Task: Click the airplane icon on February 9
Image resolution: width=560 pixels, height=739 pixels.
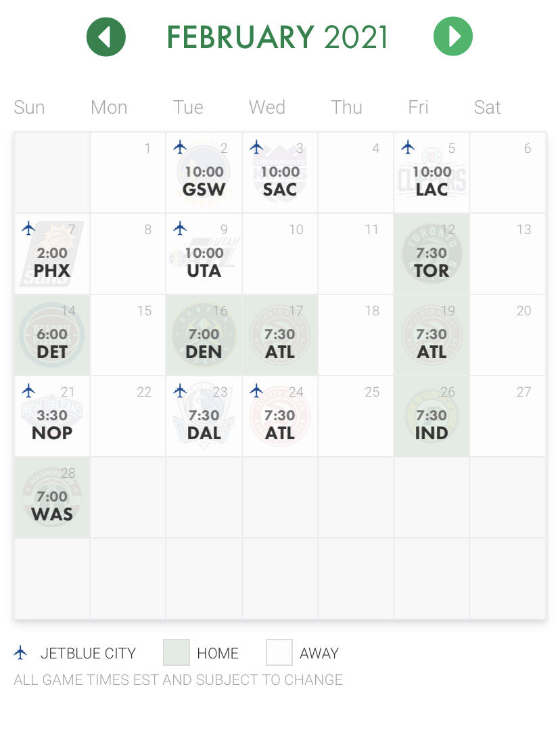Action: tap(180, 229)
